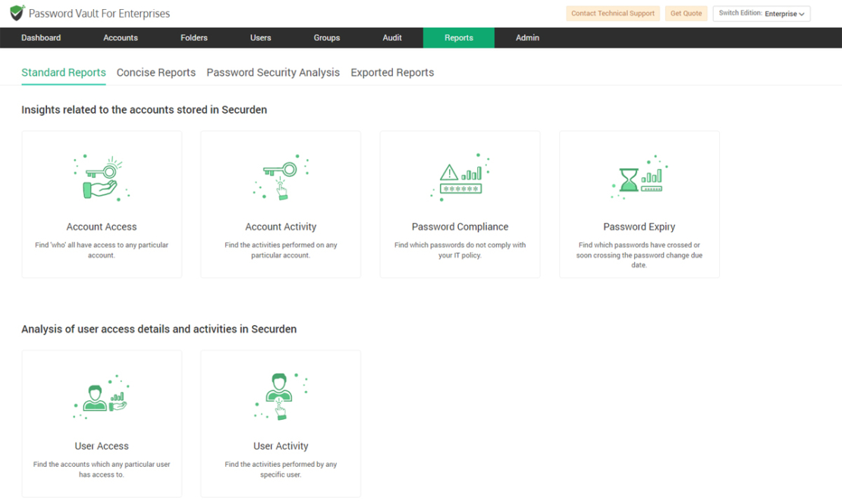
Task: Navigate to the Admin section
Action: point(526,37)
